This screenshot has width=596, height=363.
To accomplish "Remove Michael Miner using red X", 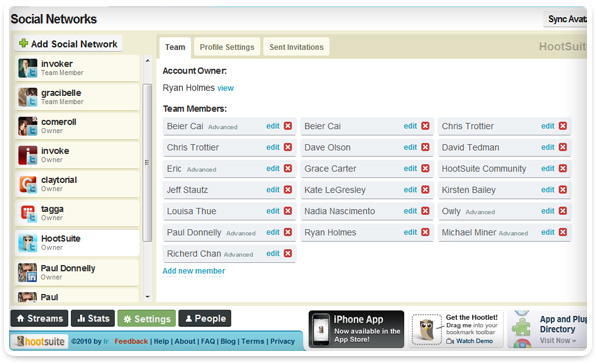I will click(x=563, y=232).
